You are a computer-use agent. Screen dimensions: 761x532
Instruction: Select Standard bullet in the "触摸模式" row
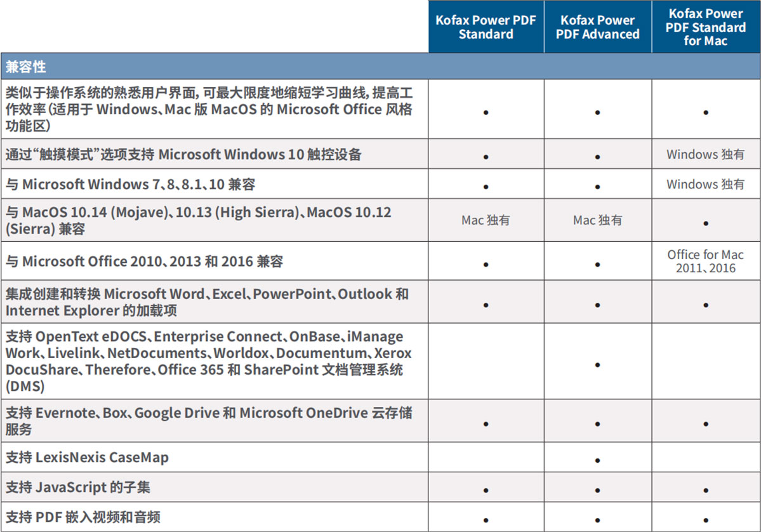pos(486,157)
